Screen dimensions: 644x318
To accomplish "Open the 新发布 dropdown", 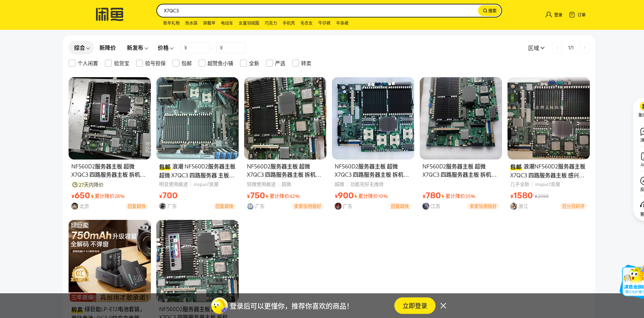I will click(x=138, y=48).
